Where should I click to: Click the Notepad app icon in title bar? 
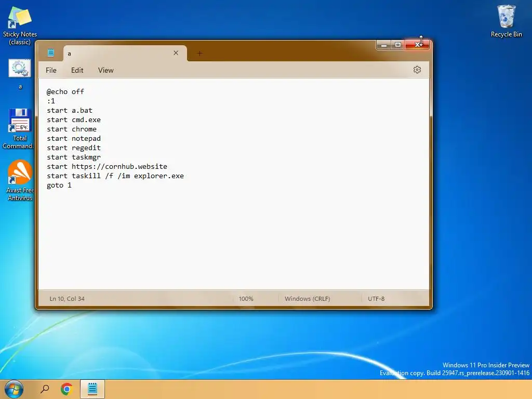pos(51,52)
